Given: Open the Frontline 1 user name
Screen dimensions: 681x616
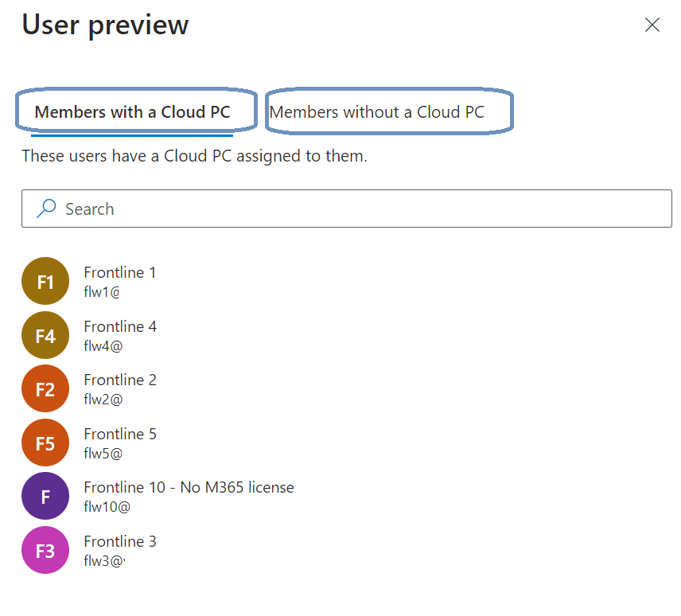Looking at the screenshot, I should [120, 272].
